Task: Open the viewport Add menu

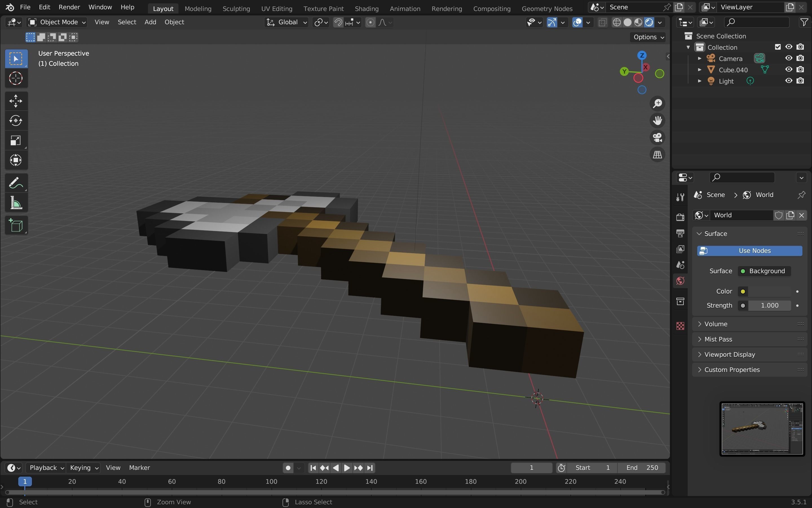Action: 150,22
